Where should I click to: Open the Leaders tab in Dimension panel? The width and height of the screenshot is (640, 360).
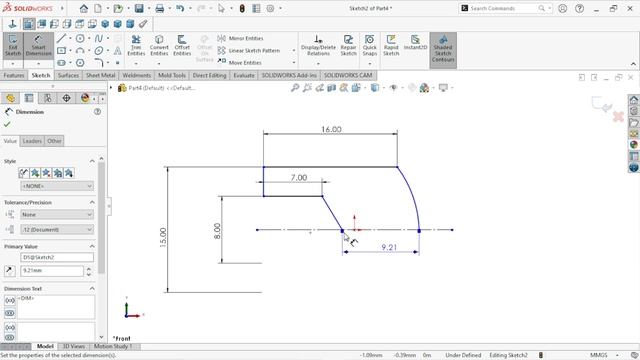click(x=32, y=141)
